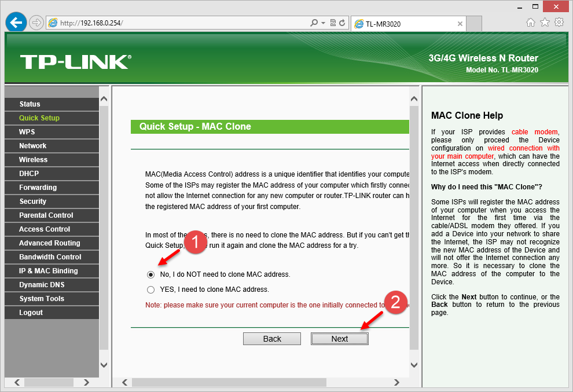Toggle the compatibility view icon
573x392 pixels.
click(x=333, y=23)
